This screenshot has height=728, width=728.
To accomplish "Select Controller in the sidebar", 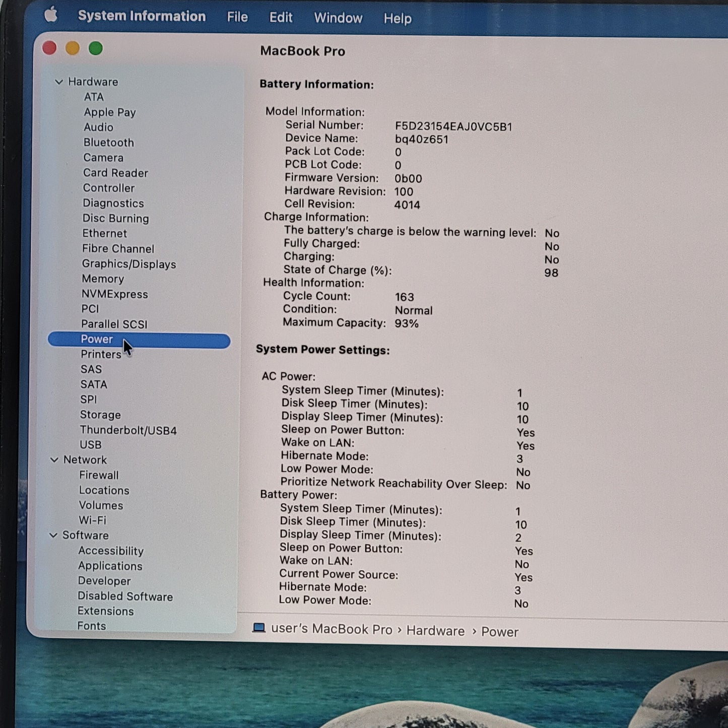I will coord(109,188).
